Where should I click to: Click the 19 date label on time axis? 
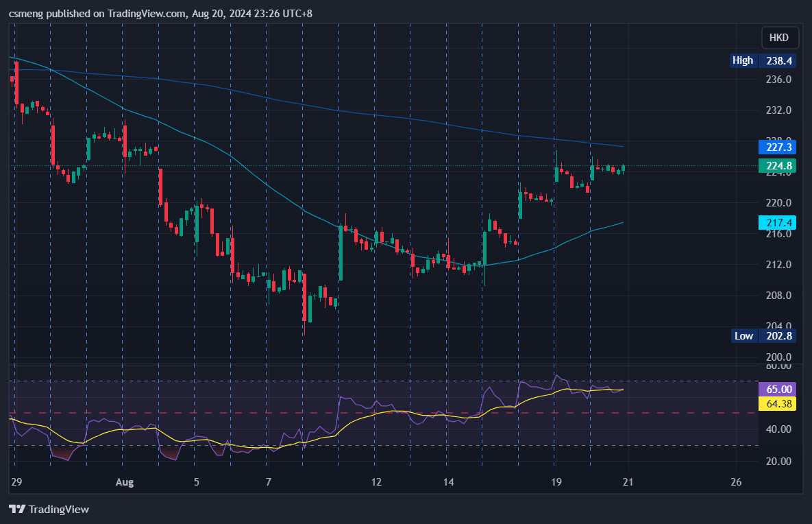pos(556,482)
